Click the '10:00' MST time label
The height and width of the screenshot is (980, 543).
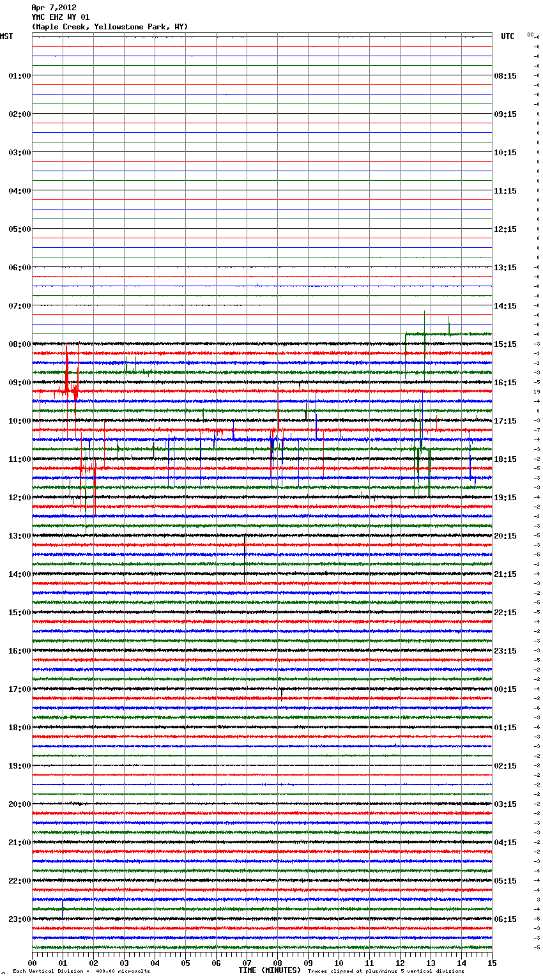click(x=20, y=421)
